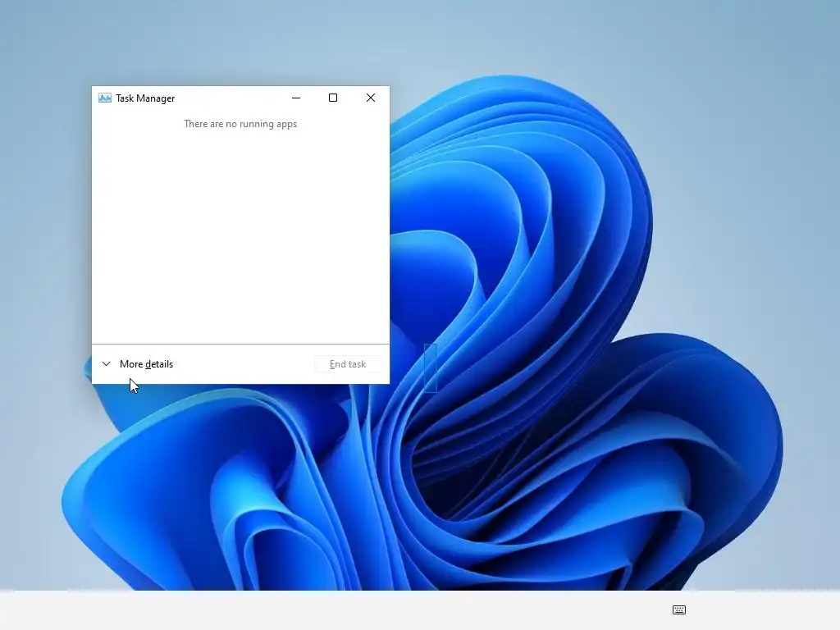Minimize the Task Manager window

point(295,98)
